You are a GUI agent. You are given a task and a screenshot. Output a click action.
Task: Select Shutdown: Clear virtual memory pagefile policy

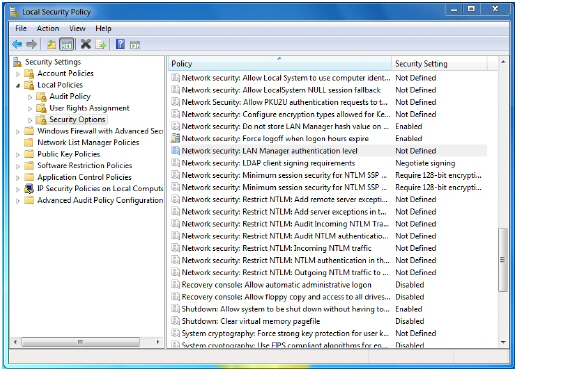(251, 321)
